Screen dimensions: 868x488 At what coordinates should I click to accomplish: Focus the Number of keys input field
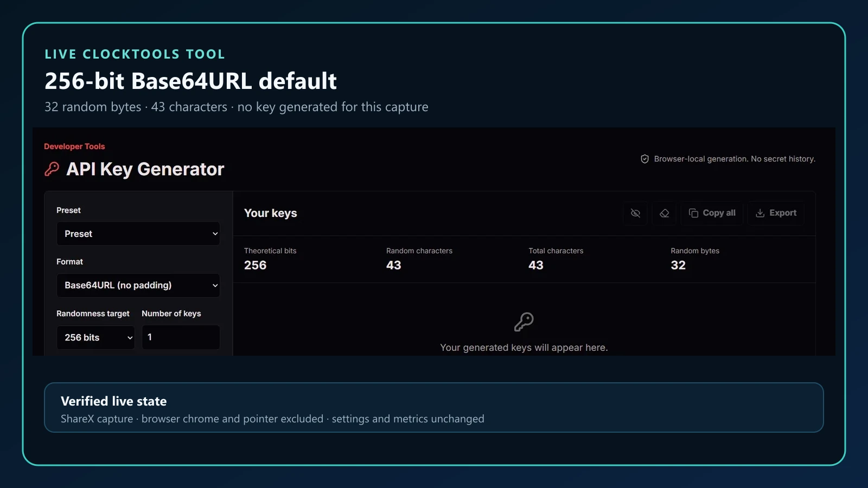[181, 337]
